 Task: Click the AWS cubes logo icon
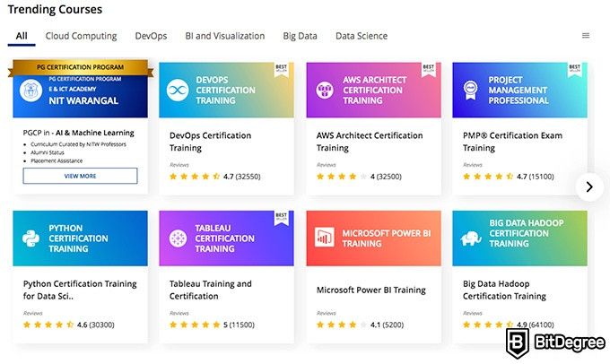(325, 90)
